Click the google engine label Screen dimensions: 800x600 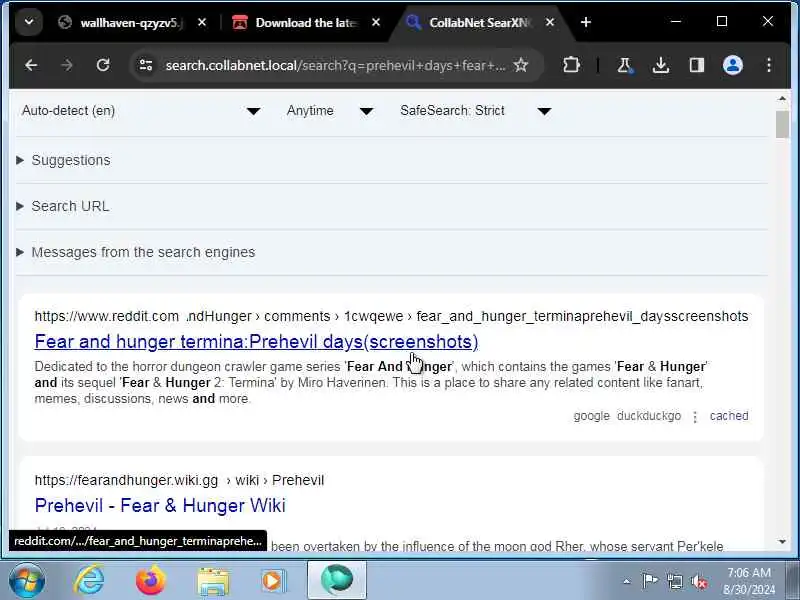[591, 416]
